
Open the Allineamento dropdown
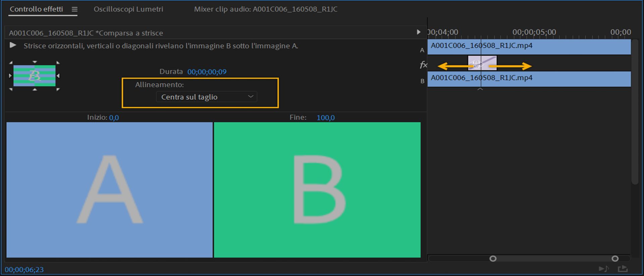coord(207,97)
